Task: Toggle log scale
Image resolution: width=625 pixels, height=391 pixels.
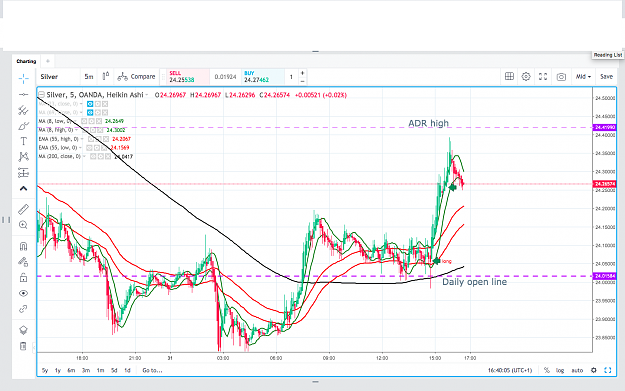Action: click(x=560, y=370)
